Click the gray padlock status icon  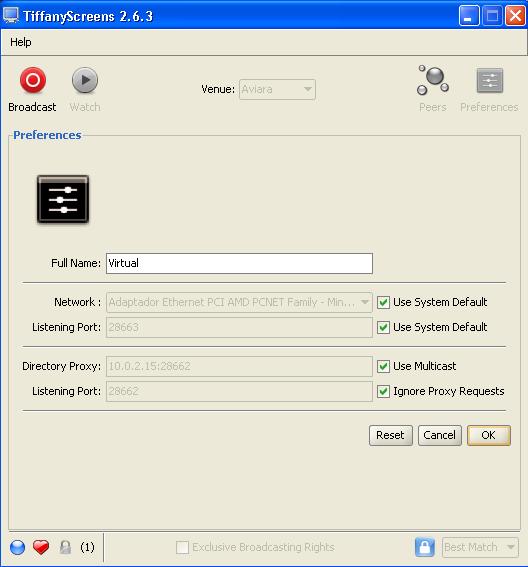tap(65, 547)
